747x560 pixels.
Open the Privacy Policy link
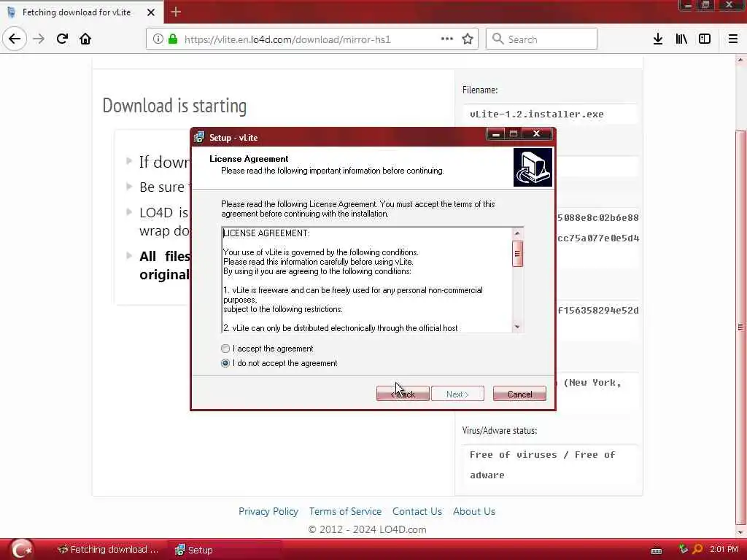click(x=268, y=511)
